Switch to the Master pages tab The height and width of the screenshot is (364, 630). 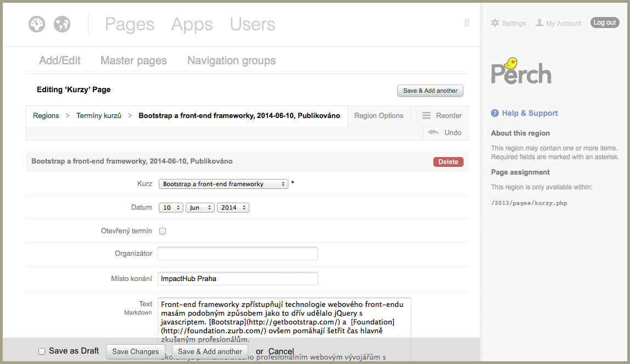pyautogui.click(x=133, y=60)
